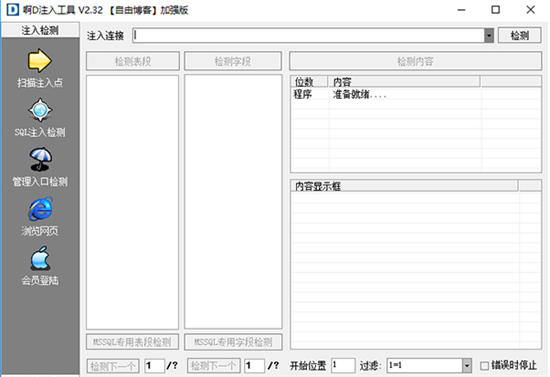
Task: Click the 检测内容 button
Action: [415, 61]
